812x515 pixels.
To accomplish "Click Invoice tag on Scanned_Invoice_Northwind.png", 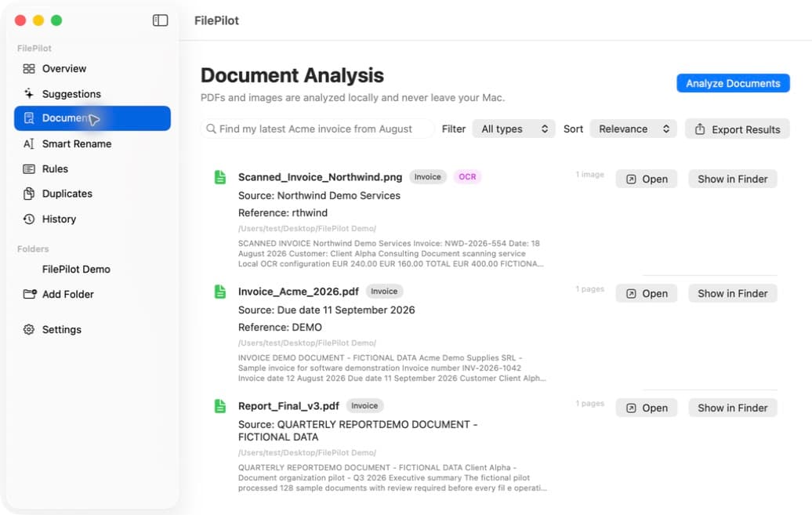I will click(428, 176).
